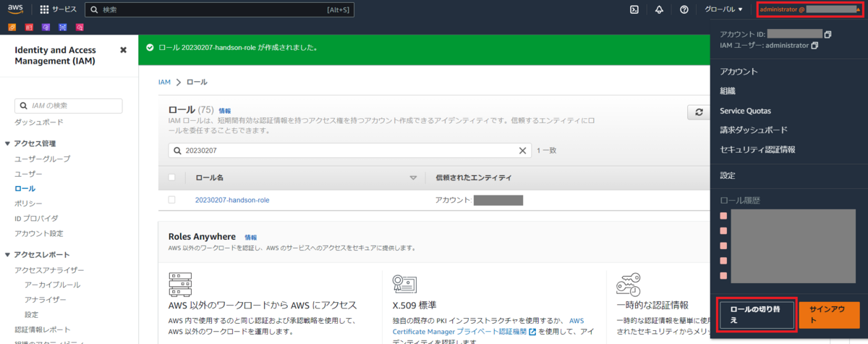Open 設定 in the account menu
The height and width of the screenshot is (344, 868).
coord(728,175)
